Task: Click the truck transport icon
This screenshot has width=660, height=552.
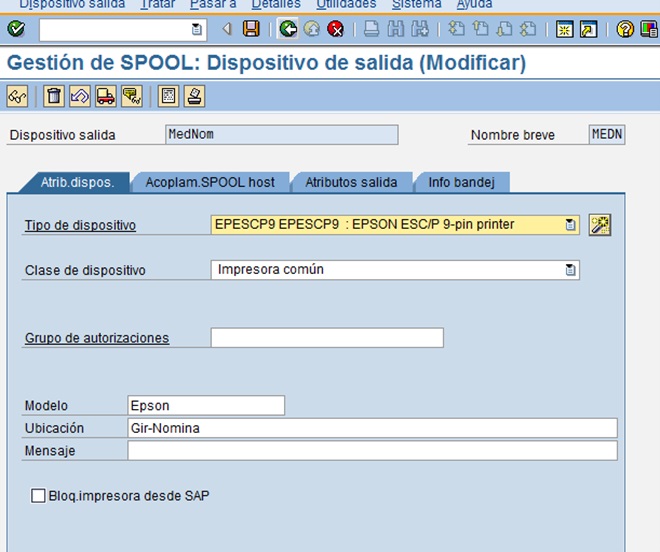Action: 105,96
